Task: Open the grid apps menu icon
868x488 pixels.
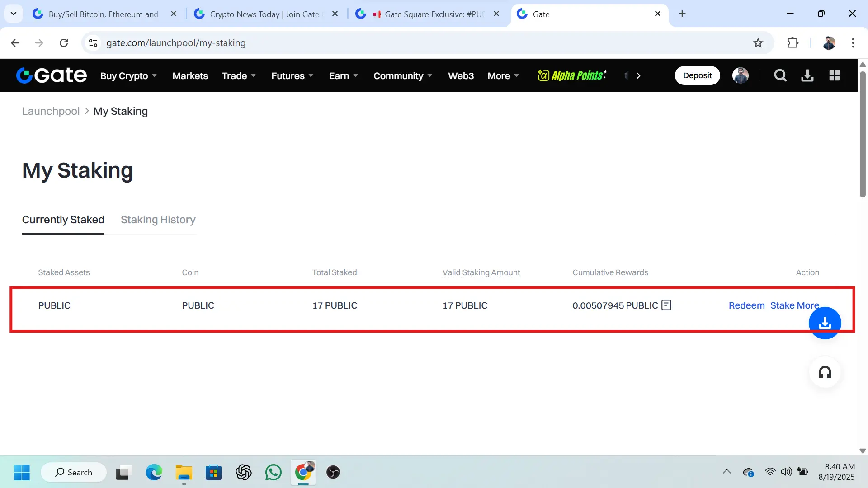Action: coord(835,75)
